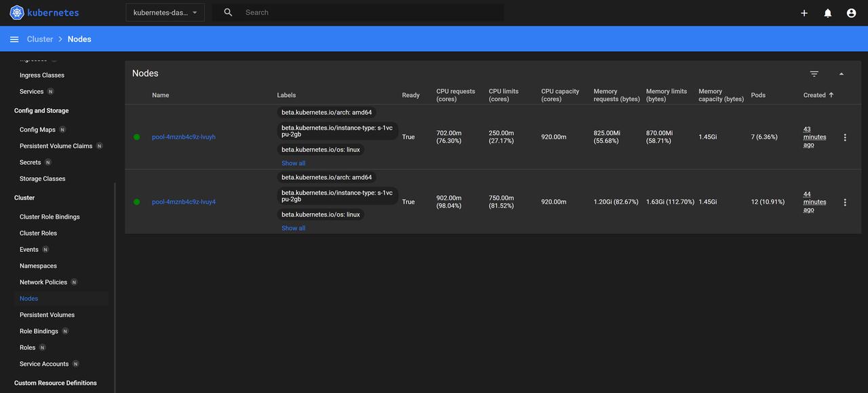Open the namespace selector dropdown

pyautogui.click(x=165, y=13)
